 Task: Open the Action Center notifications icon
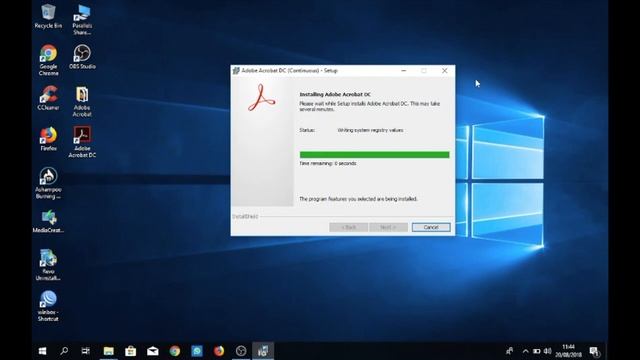pos(594,351)
